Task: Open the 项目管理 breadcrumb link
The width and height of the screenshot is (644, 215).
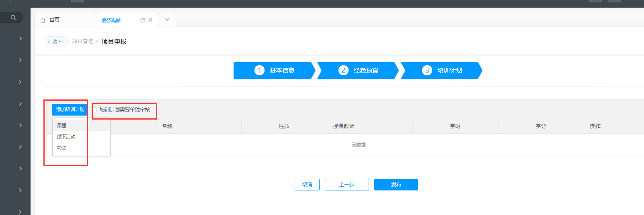Action: coord(82,41)
